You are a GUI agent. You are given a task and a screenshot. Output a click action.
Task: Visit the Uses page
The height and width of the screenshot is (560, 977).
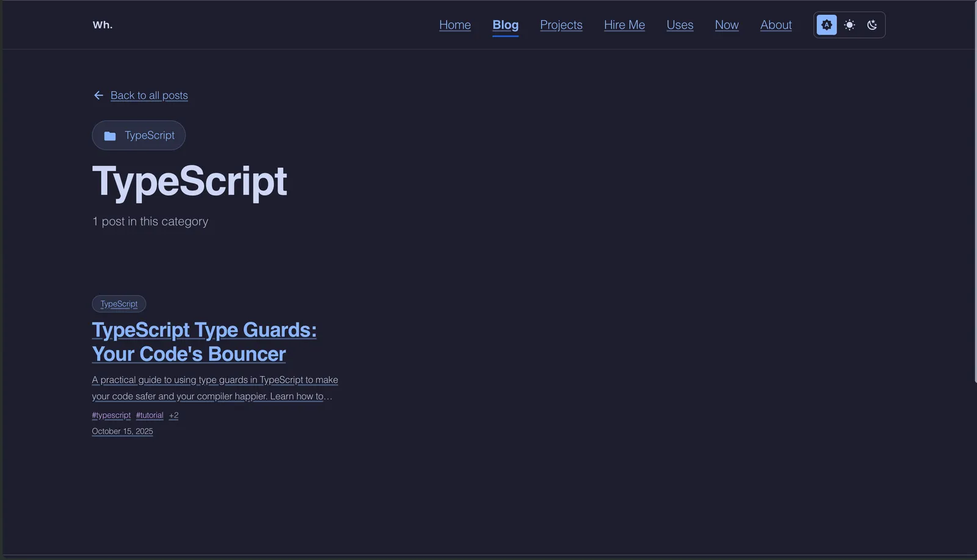pyautogui.click(x=680, y=25)
